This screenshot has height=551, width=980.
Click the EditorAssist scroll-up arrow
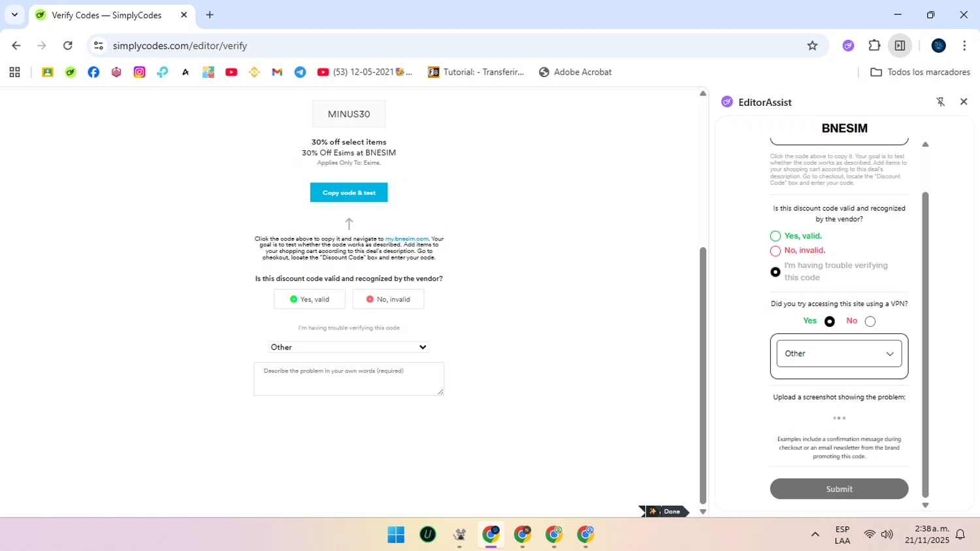click(x=925, y=144)
